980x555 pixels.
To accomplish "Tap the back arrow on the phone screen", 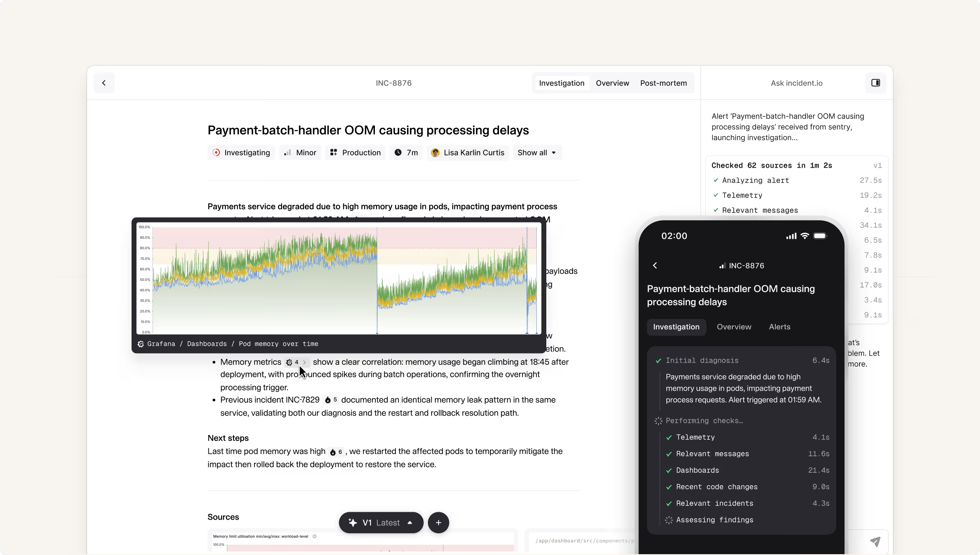I will click(x=654, y=265).
